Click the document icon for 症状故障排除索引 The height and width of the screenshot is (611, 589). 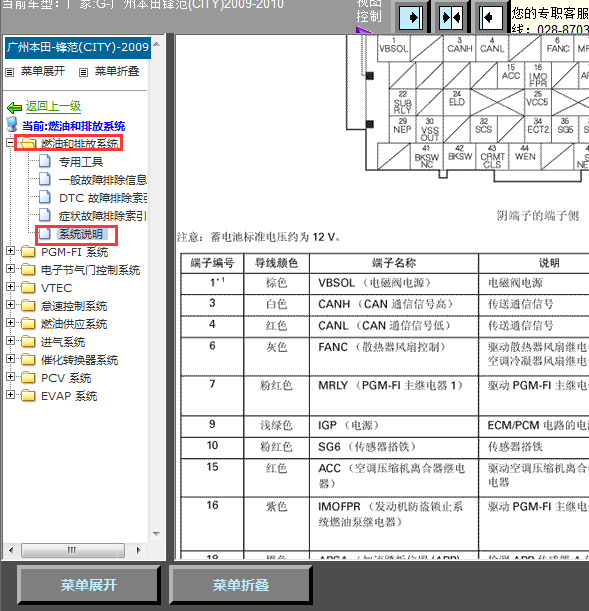coord(45,215)
